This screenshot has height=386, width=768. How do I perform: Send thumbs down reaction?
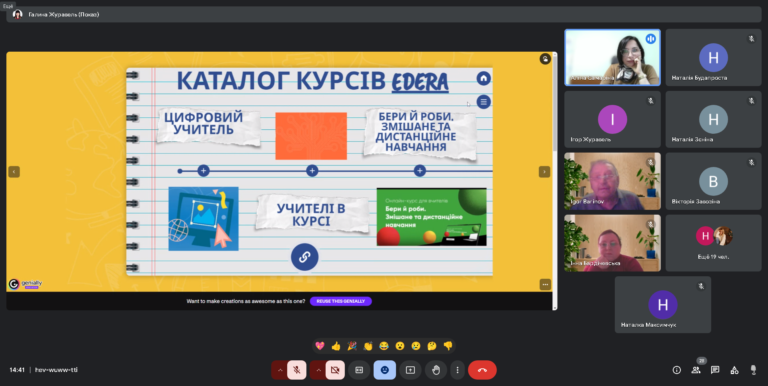(448, 346)
